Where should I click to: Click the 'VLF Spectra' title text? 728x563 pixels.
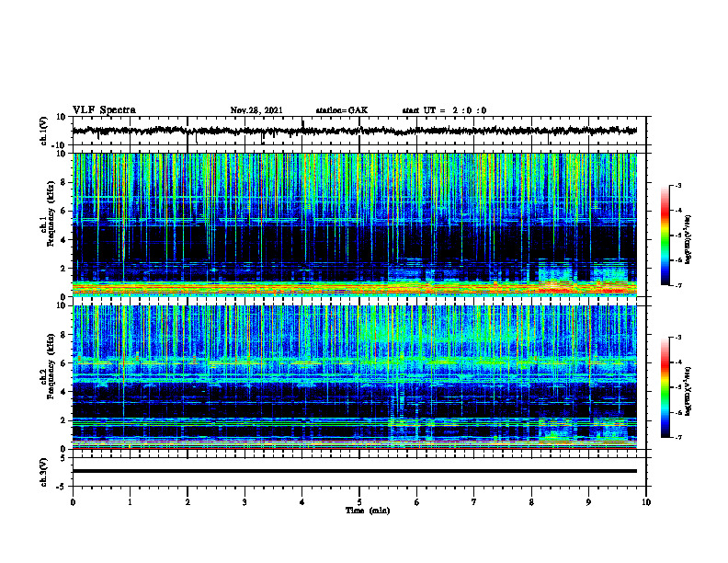pos(104,110)
